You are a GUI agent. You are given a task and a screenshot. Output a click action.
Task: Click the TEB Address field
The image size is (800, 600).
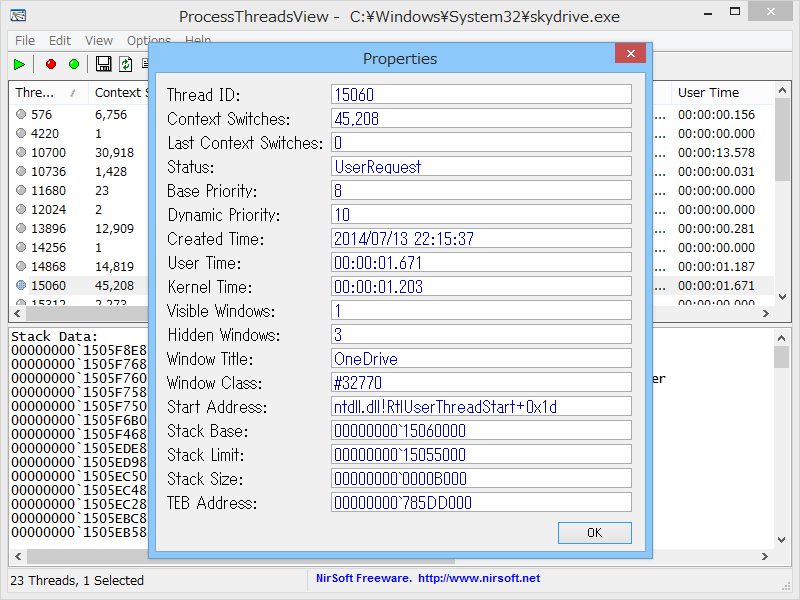pyautogui.click(x=481, y=502)
